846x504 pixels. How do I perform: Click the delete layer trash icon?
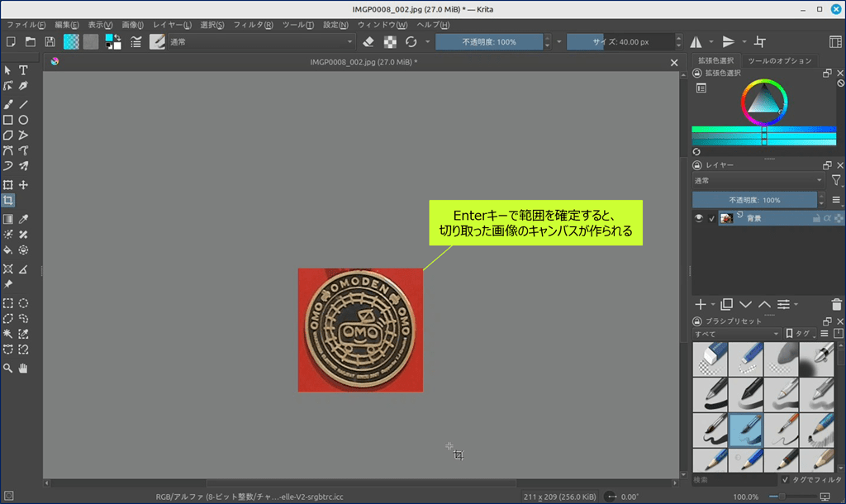pyautogui.click(x=837, y=305)
